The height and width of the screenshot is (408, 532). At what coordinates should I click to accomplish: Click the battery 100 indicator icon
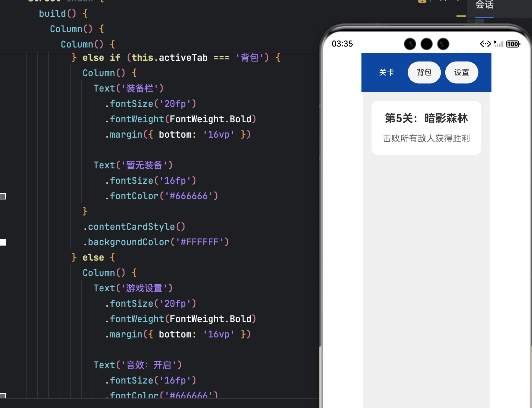click(x=513, y=44)
